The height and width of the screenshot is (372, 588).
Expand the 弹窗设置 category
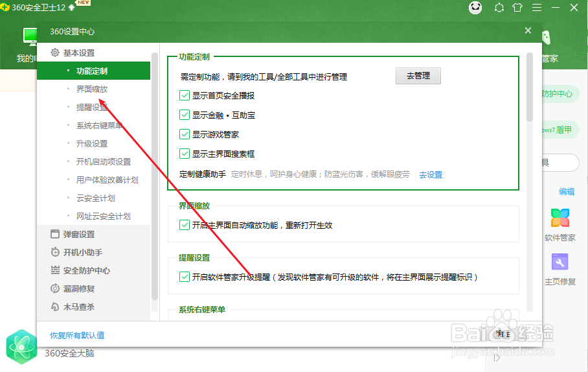click(79, 234)
